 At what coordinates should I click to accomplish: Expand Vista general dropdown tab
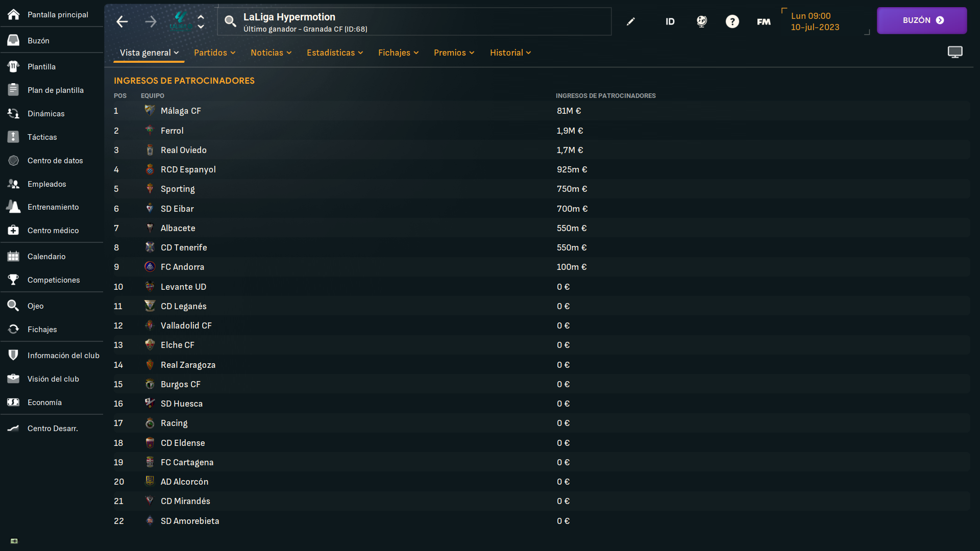point(149,53)
